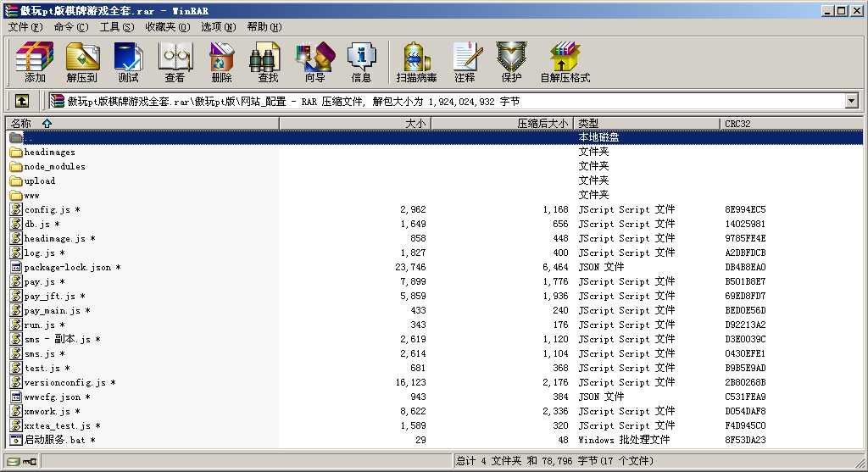Sort by Type (类型) column header
The width and height of the screenshot is (868, 472).
tap(647, 123)
